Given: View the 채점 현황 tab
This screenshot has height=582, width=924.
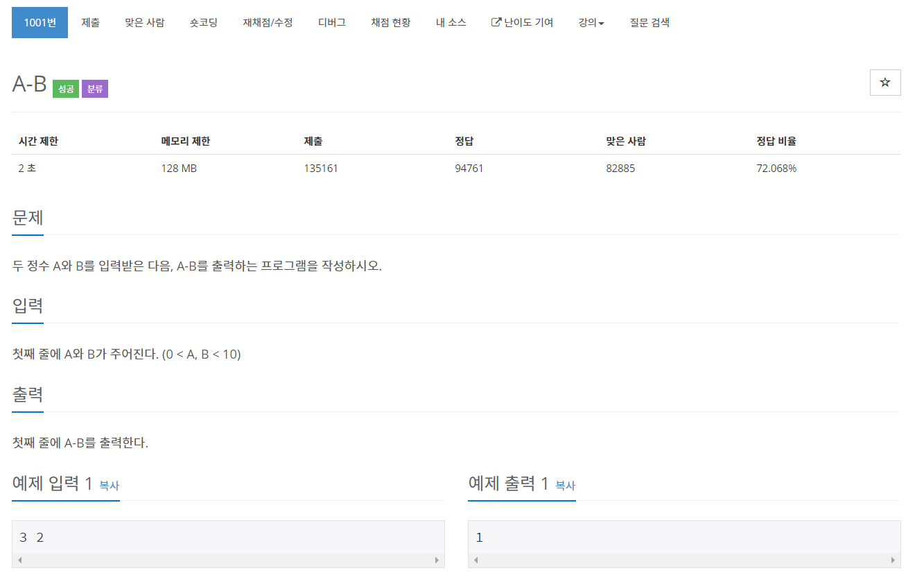Looking at the screenshot, I should [390, 22].
